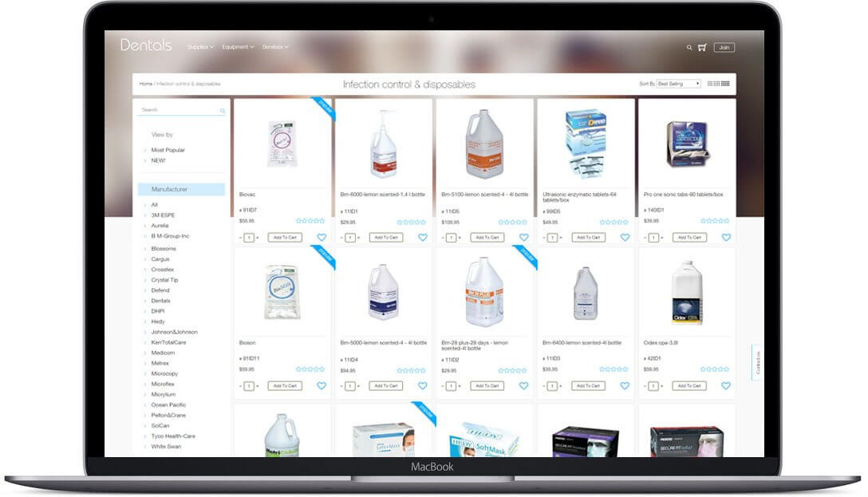Click star rating on Bm-6400-lemon scented card
The width and height of the screenshot is (868, 497).
[614, 369]
